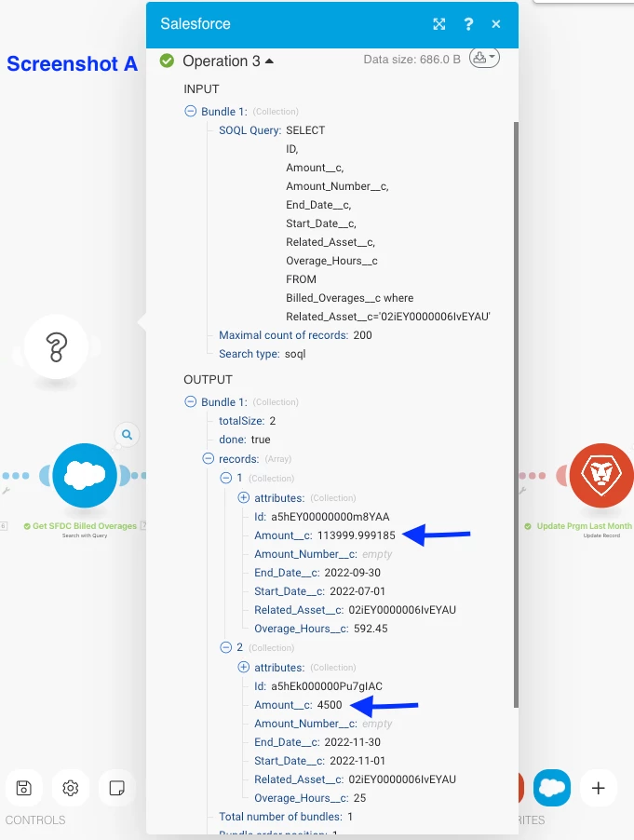Screen dimensions: 634x840
Task: Expand attributes of record 1
Action: click(244, 497)
